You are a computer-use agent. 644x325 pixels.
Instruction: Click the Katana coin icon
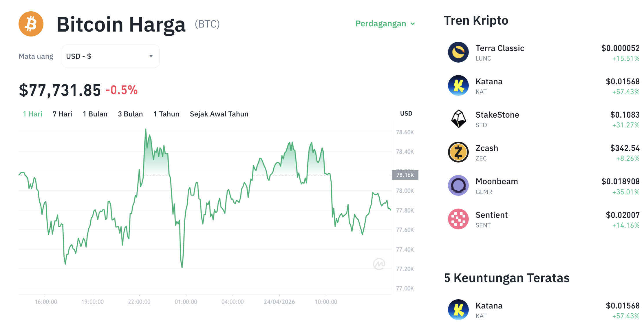[x=458, y=86]
